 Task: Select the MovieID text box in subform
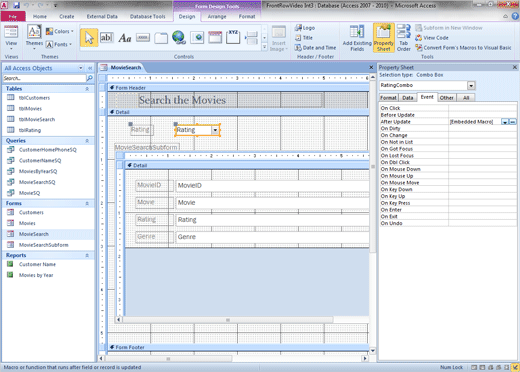pos(272,185)
